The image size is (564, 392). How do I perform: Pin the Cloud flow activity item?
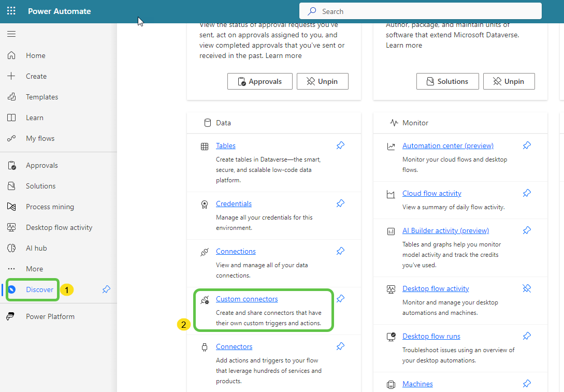coord(527,193)
